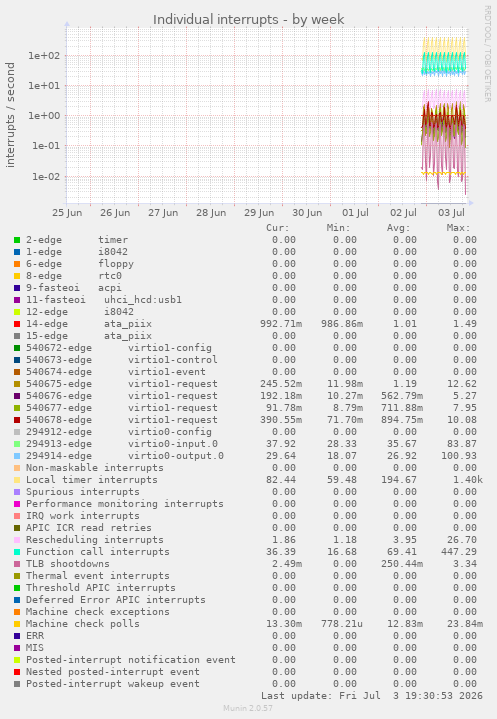Click the 'Cur:' column header

pos(278,228)
